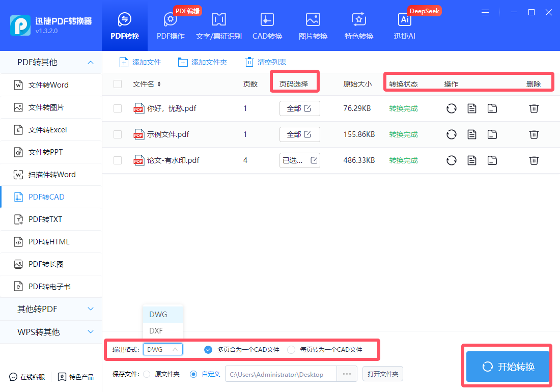Open 迅捷AI top tab
The image size is (560, 392).
pos(404,26)
